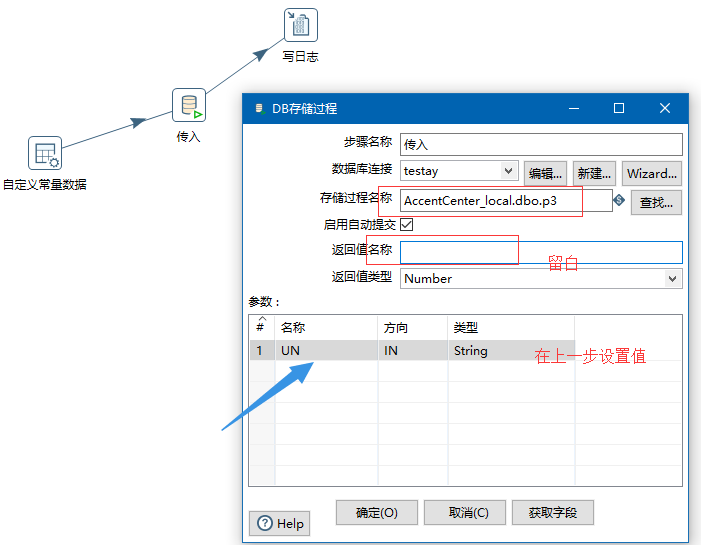
Task: Select row number 1 in parameters table
Action: [x=262, y=351]
